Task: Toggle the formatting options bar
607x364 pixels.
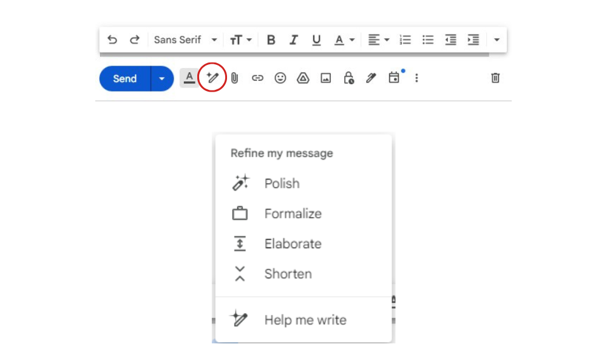Action: click(x=189, y=78)
